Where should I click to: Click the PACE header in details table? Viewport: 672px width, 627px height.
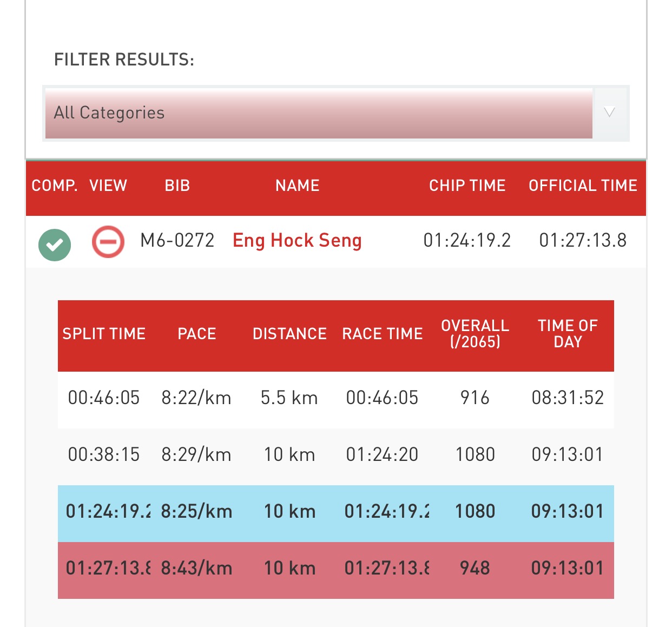coord(197,334)
